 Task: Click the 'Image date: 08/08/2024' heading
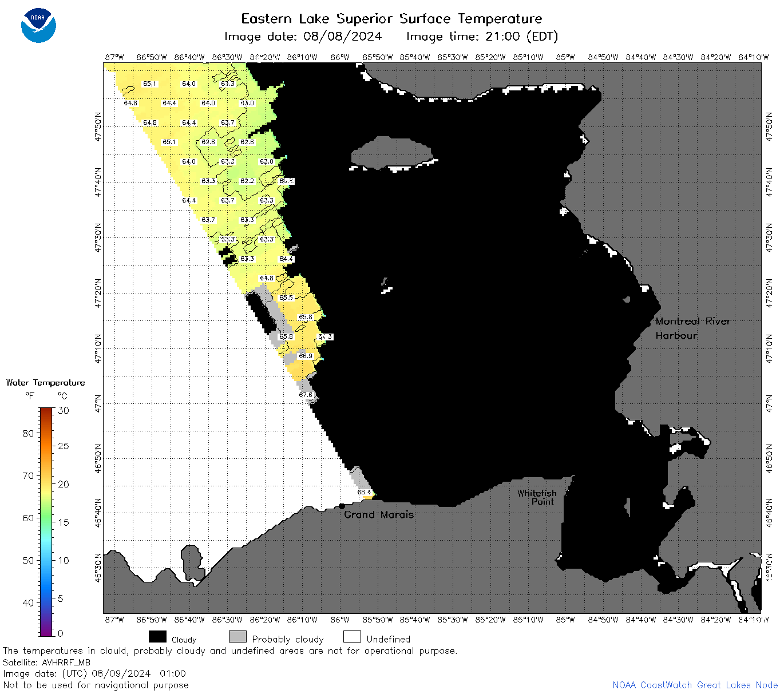(x=303, y=37)
